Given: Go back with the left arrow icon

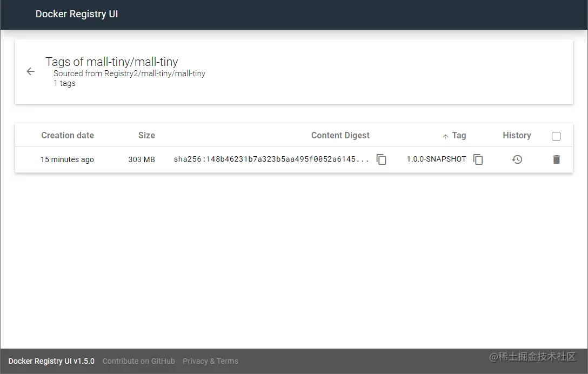Looking at the screenshot, I should (30, 71).
